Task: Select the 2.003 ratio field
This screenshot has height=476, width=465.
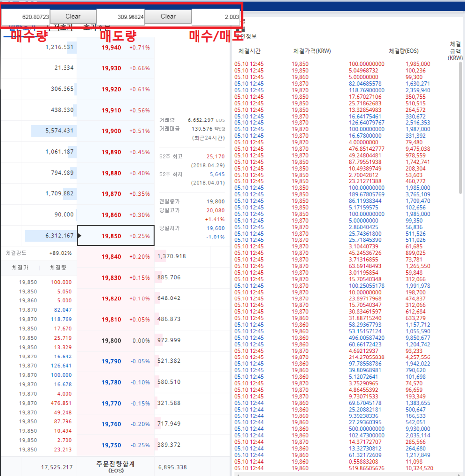Action: pyautogui.click(x=216, y=17)
